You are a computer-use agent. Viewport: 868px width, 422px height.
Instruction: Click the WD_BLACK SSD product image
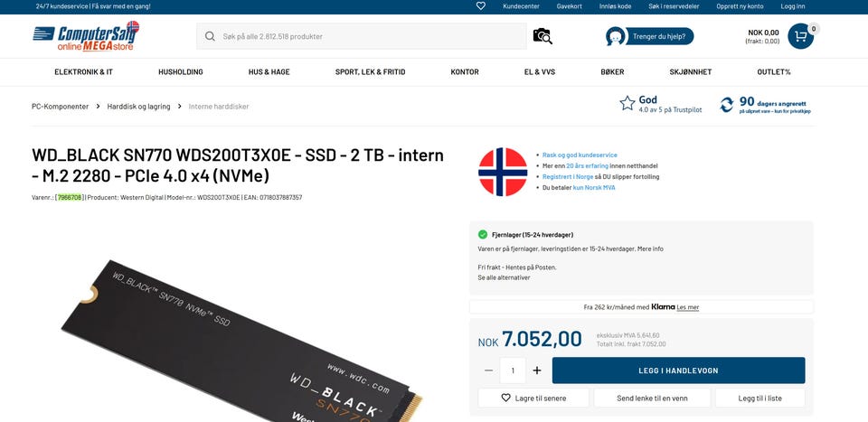[x=242, y=341]
